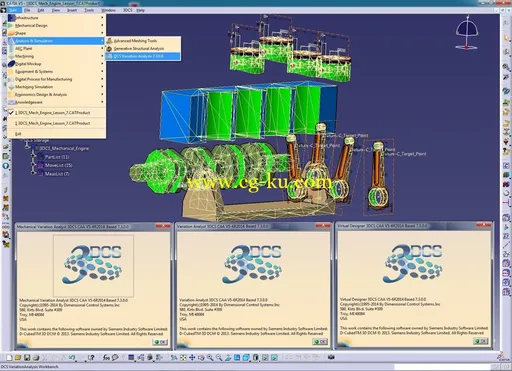Screen dimensions: 512x371
Task: Expand the Shape submenu
Action: (x=56, y=33)
